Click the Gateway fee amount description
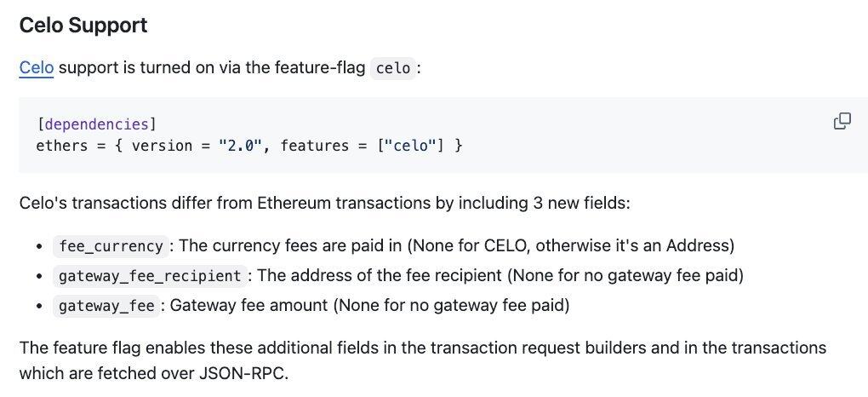Image resolution: width=868 pixels, height=397 pixels. (369, 305)
